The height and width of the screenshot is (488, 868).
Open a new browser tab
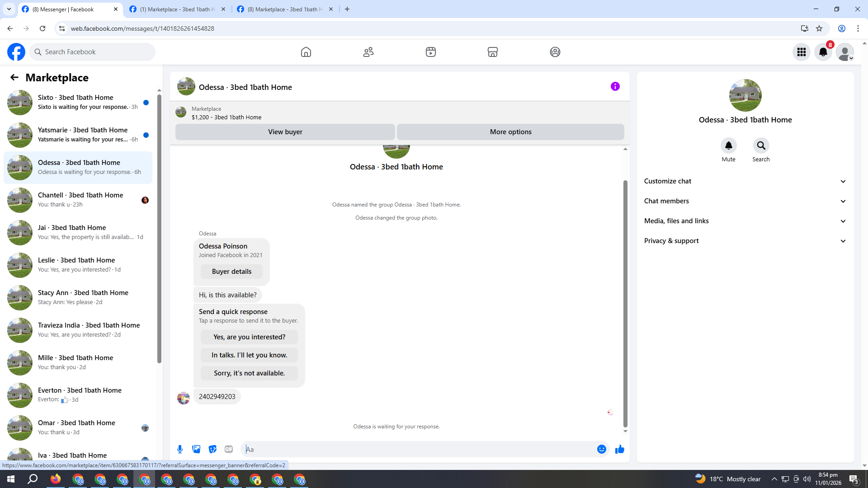(x=347, y=9)
